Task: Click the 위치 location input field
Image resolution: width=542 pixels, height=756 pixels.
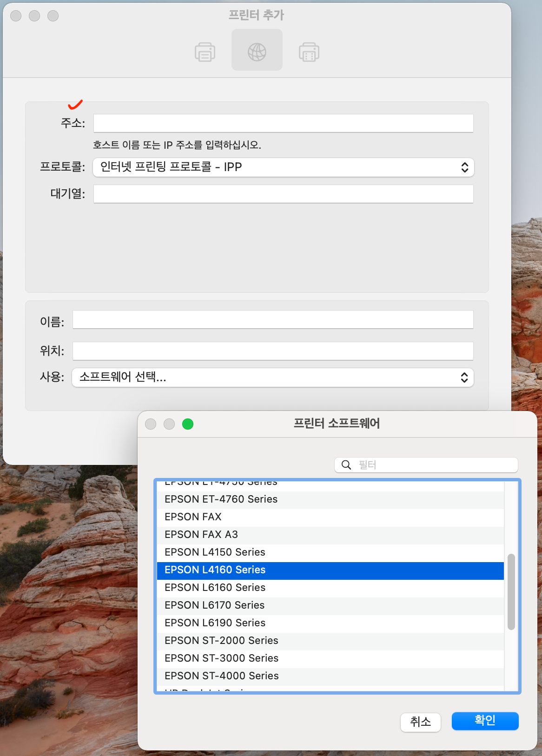Action: pos(273,351)
